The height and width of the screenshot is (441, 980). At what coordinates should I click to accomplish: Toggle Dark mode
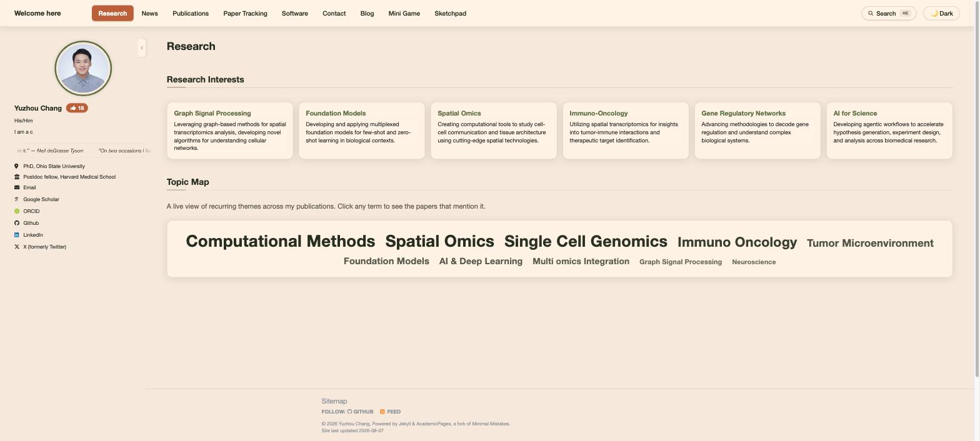tap(941, 13)
